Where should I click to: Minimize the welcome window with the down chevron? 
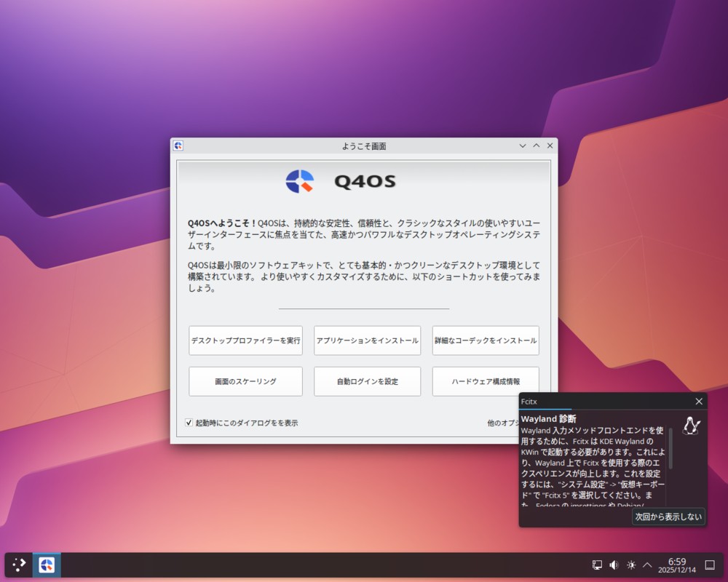point(522,145)
